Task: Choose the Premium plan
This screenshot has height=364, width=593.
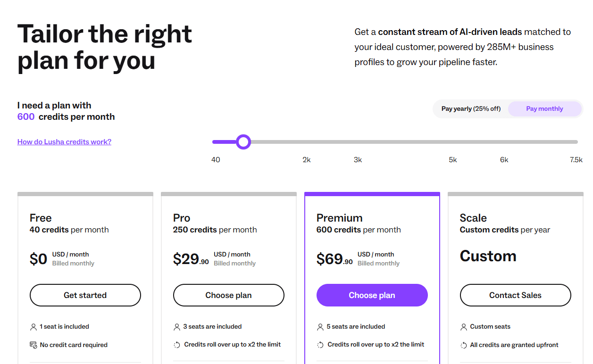Action: 372,295
